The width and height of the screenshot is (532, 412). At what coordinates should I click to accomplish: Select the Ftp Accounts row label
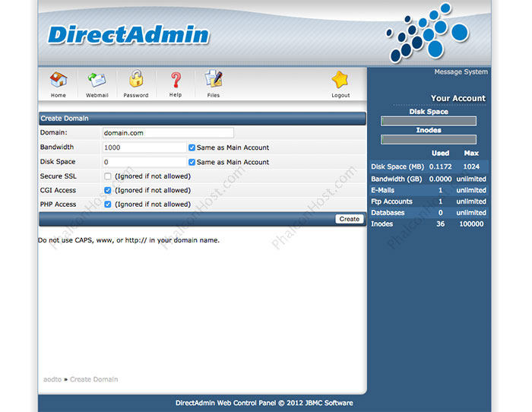pyautogui.click(x=391, y=201)
